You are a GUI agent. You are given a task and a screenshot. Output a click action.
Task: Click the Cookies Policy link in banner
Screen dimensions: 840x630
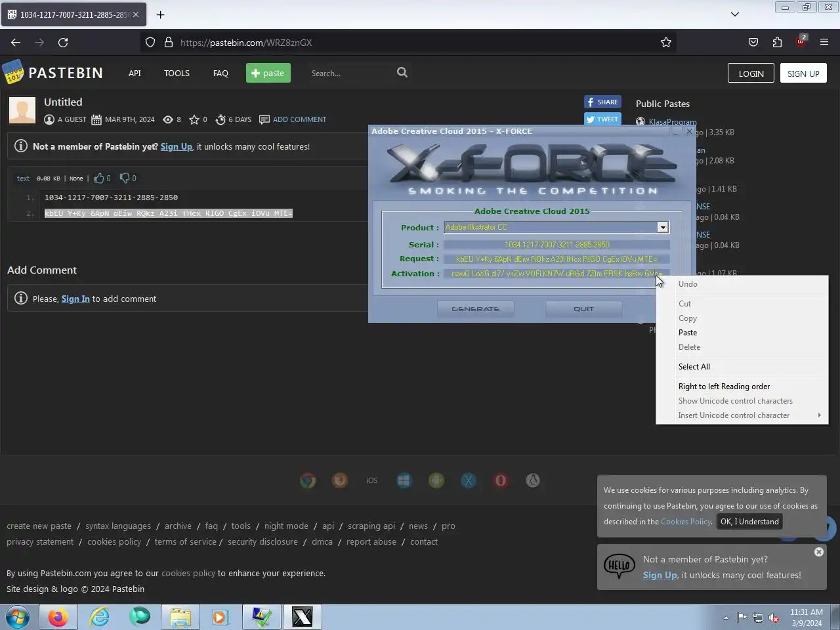tap(686, 522)
